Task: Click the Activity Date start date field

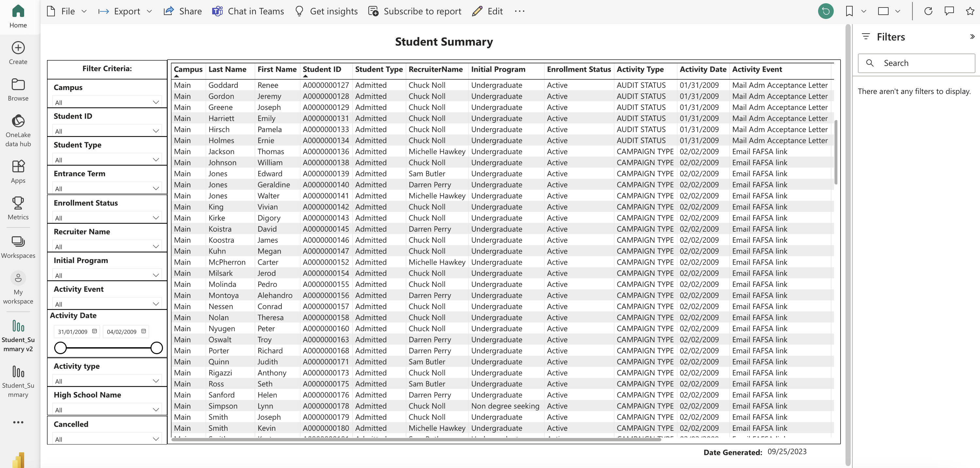Action: pos(76,332)
